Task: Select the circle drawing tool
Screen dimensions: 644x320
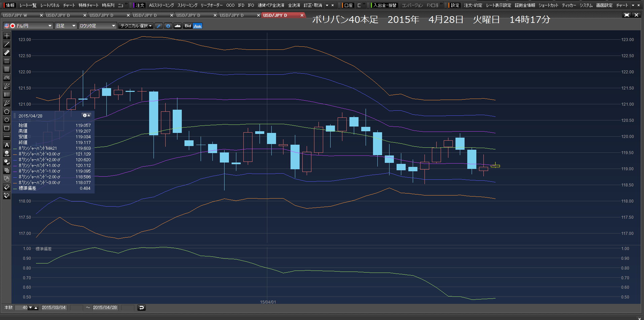Action: (x=6, y=120)
